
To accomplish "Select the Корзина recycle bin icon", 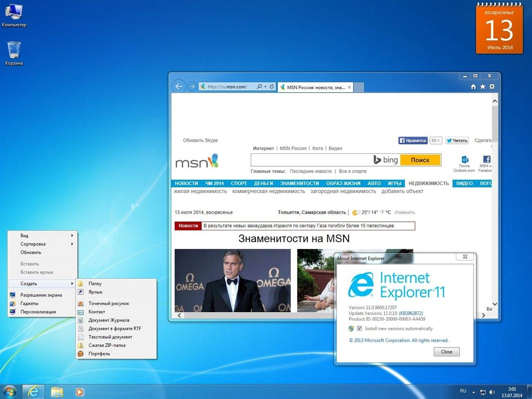I will [14, 53].
